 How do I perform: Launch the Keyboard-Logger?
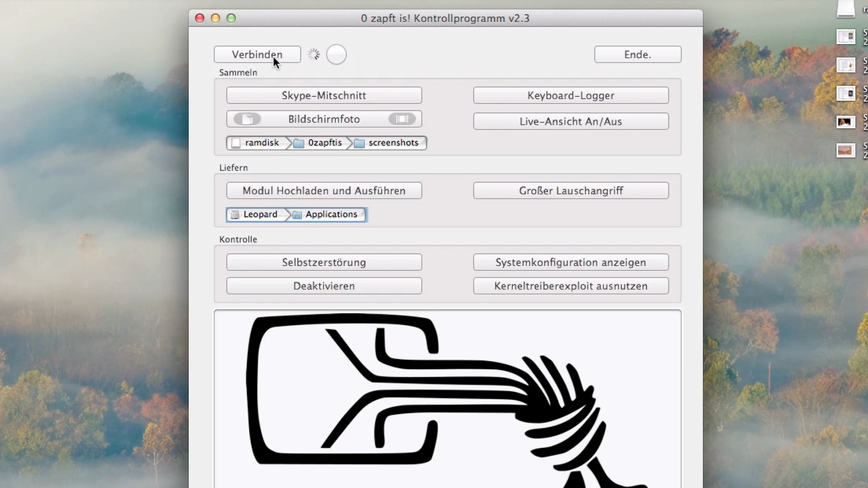pyautogui.click(x=571, y=95)
